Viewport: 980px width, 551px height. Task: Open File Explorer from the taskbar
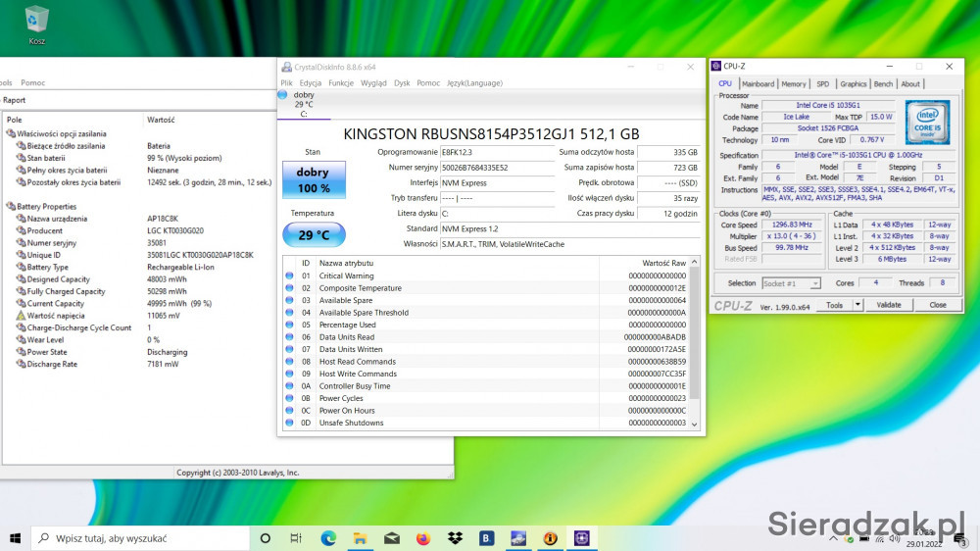360,538
